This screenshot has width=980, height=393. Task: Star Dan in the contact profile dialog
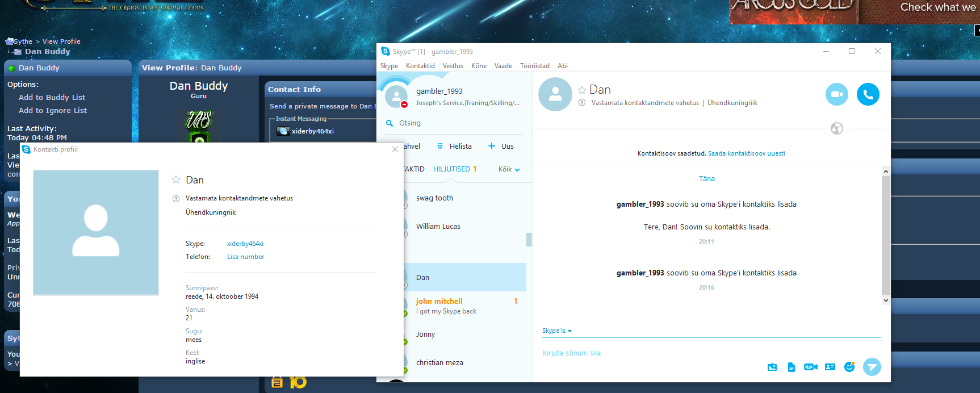(x=176, y=179)
